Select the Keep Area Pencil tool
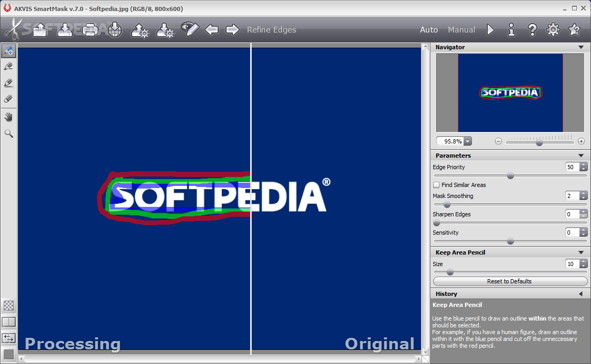 (8, 50)
